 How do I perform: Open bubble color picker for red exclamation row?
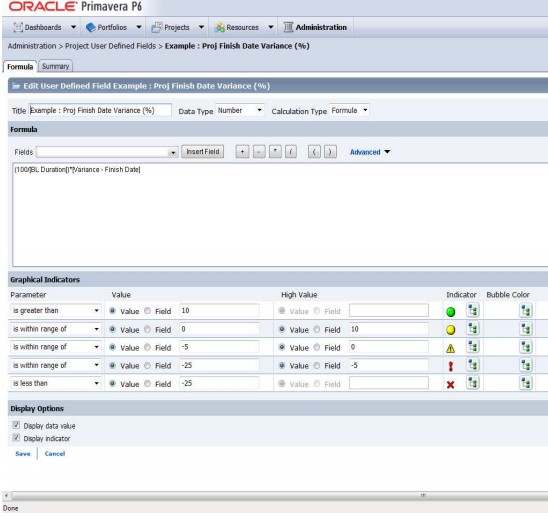point(526,365)
